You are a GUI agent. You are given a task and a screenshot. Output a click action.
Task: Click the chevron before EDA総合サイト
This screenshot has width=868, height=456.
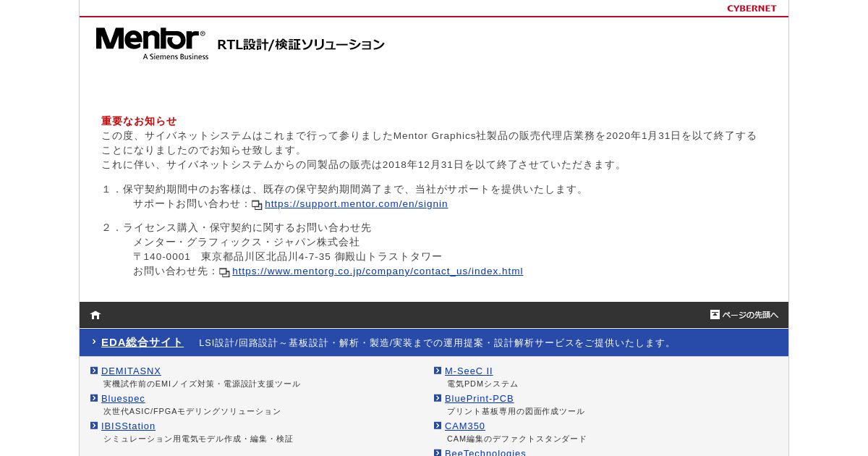[x=94, y=342]
